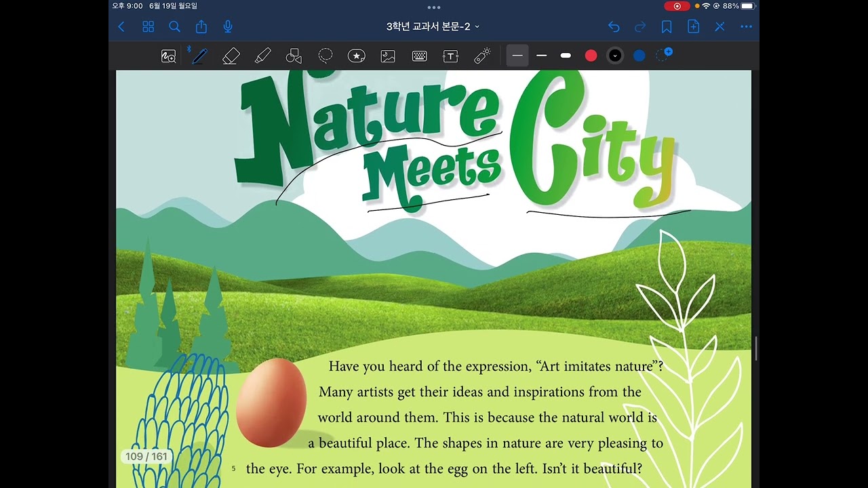The width and height of the screenshot is (868, 488).
Task: Add a custom color preset
Action: tap(664, 55)
